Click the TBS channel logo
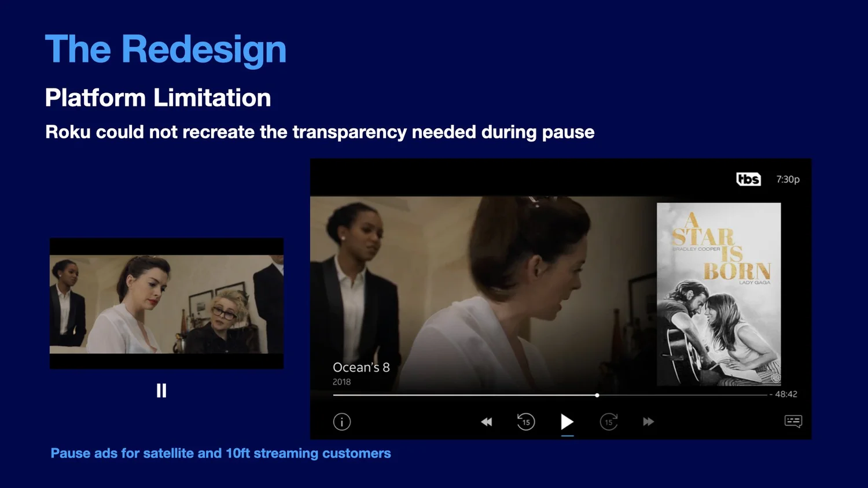The width and height of the screenshot is (868, 488). point(748,179)
